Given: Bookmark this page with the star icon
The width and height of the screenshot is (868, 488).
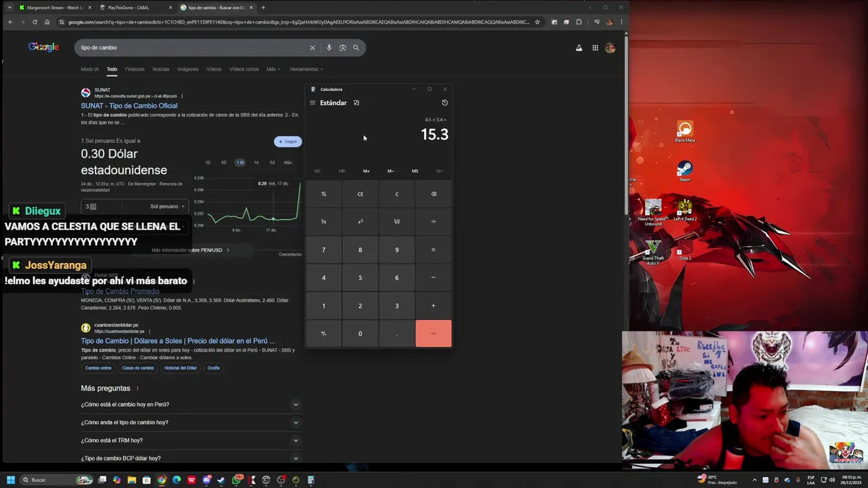Looking at the screenshot, I should pos(537,22).
